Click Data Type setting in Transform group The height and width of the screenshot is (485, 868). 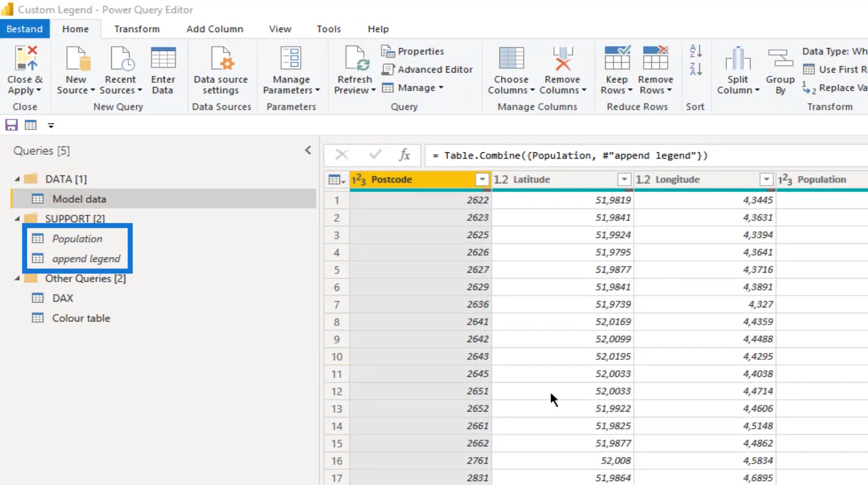tap(835, 51)
